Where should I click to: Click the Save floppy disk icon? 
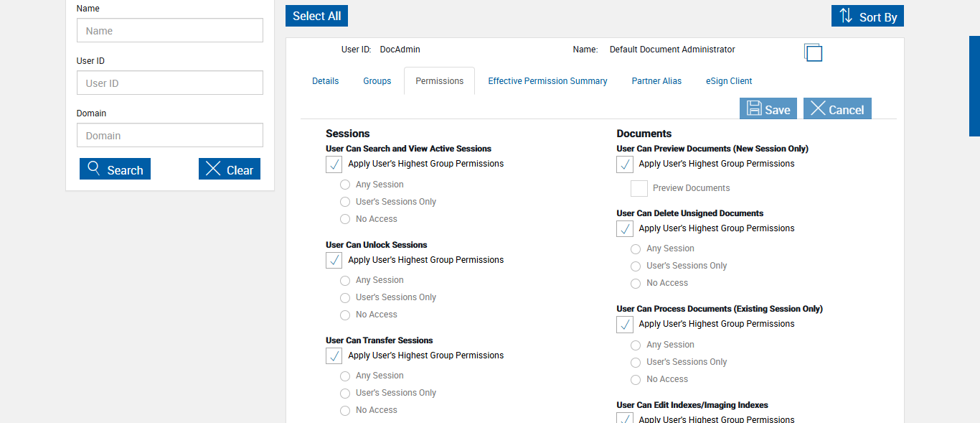[x=754, y=108]
